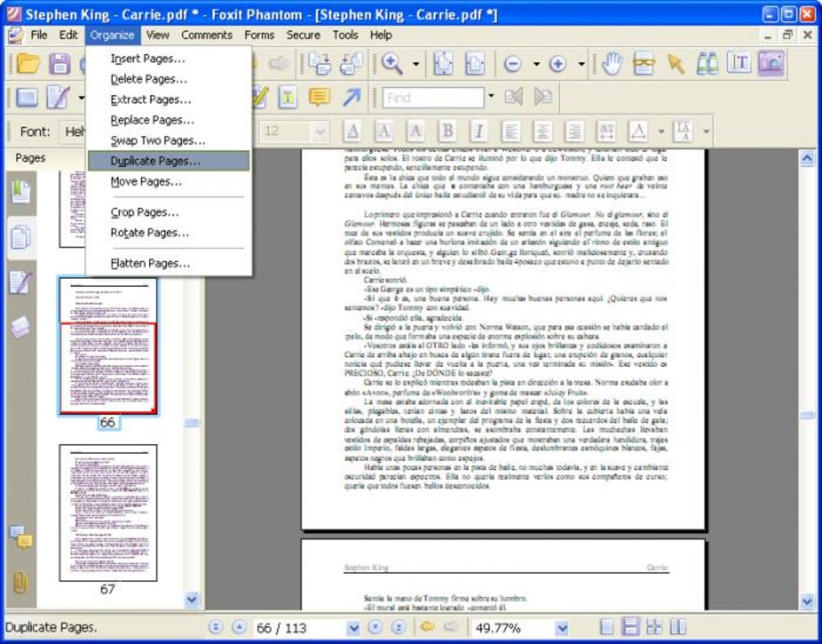Go to first page button
Image resolution: width=822 pixels, height=644 pixels.
216,627
